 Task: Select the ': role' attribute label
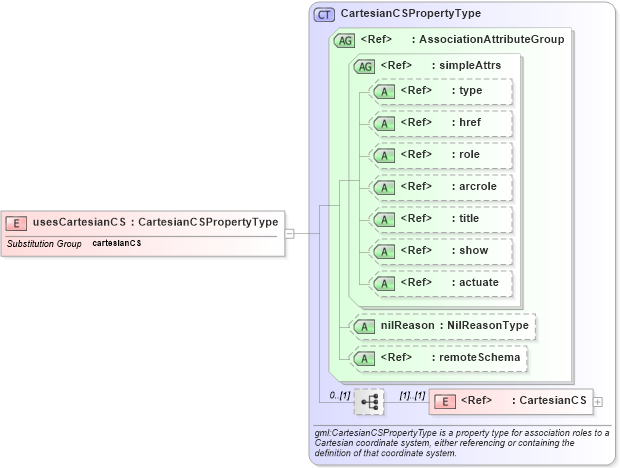point(465,155)
